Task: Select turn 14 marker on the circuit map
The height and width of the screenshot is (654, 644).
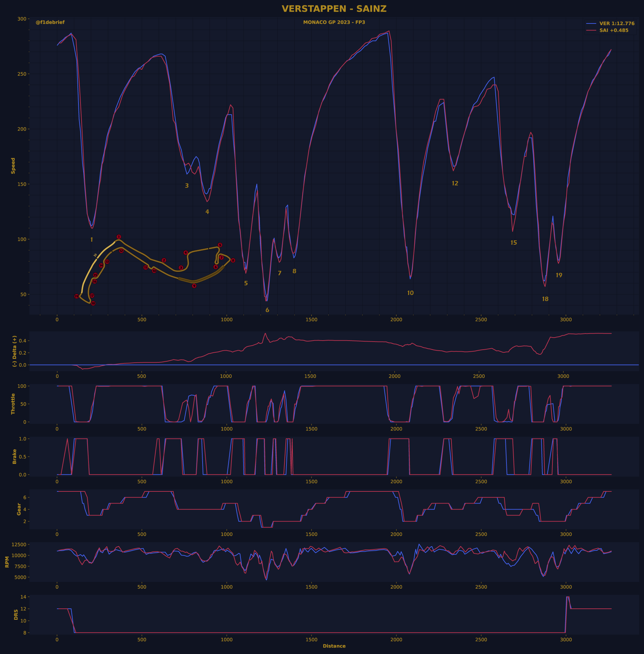Action: pos(101,265)
